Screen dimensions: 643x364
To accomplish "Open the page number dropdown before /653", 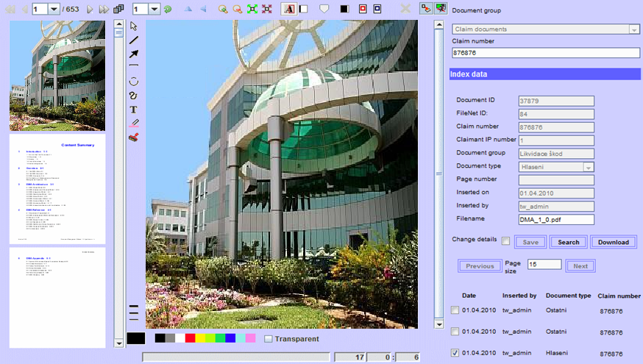I will pyautogui.click(x=54, y=10).
